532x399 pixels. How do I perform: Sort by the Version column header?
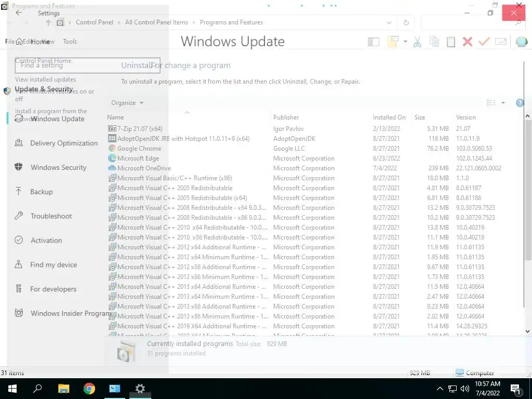[x=466, y=117]
